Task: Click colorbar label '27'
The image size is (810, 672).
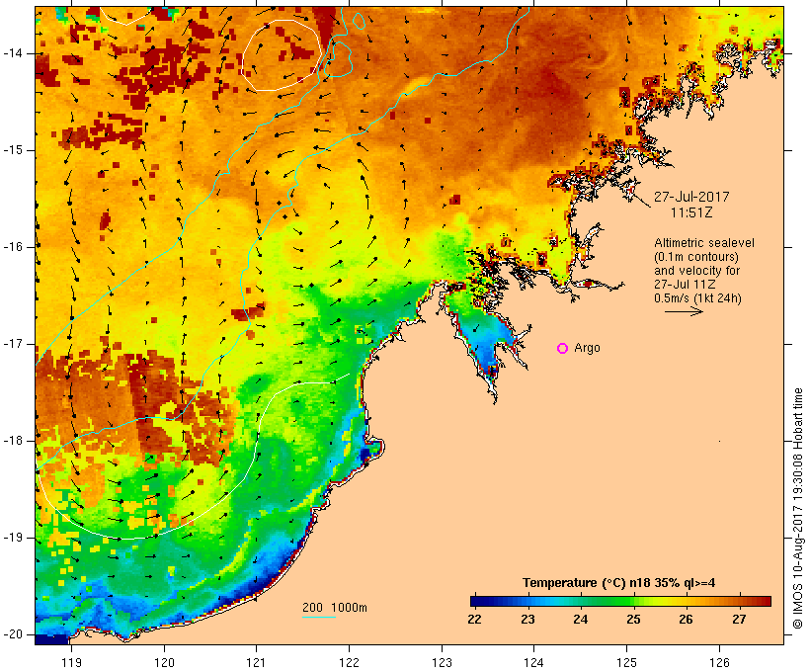Action: [x=739, y=620]
